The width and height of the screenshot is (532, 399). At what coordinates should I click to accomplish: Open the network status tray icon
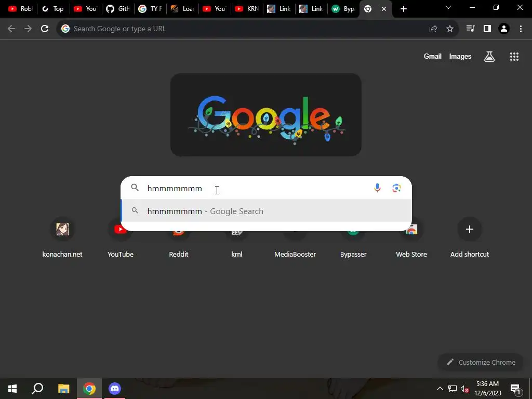point(453,389)
